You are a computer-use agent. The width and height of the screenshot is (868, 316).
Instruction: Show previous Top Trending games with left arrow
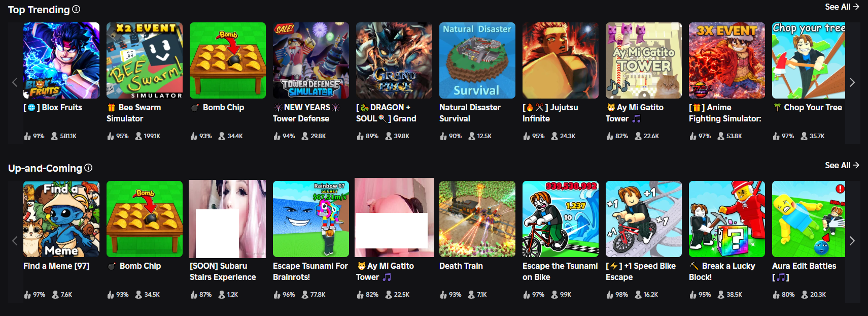tap(15, 82)
